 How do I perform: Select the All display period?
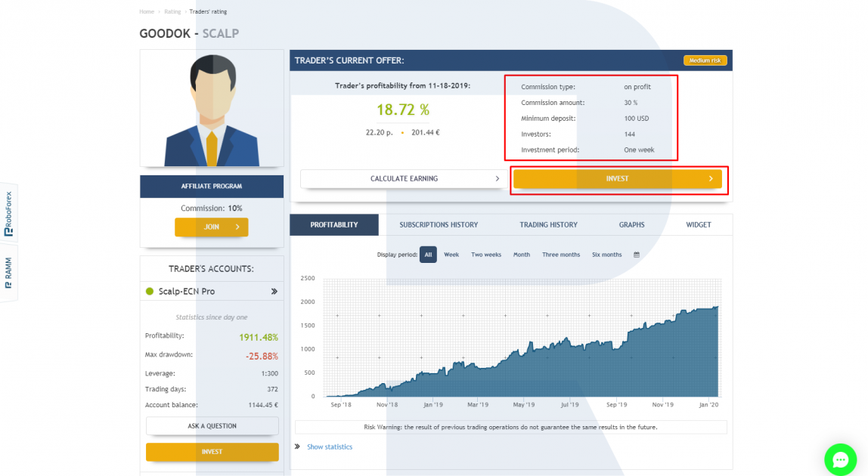coord(428,255)
